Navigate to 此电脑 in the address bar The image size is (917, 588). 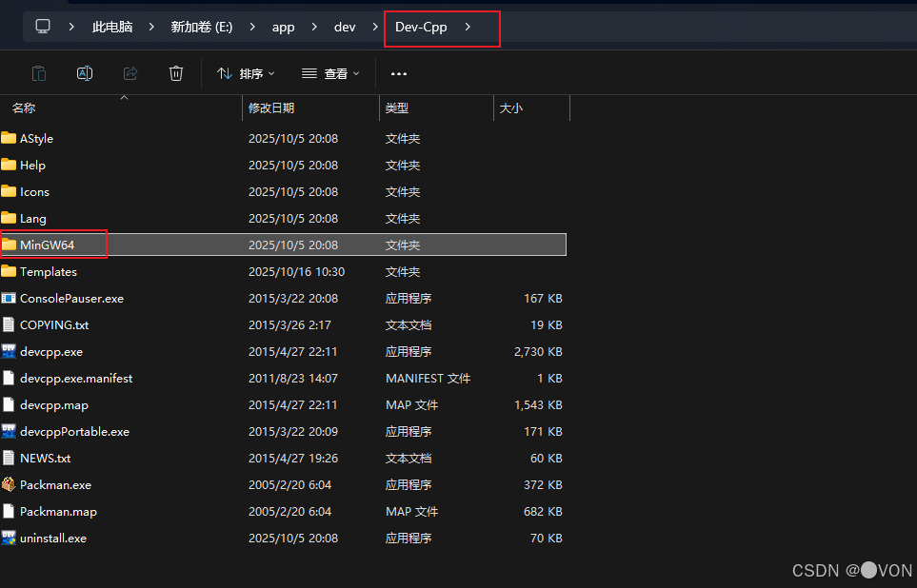click(112, 27)
